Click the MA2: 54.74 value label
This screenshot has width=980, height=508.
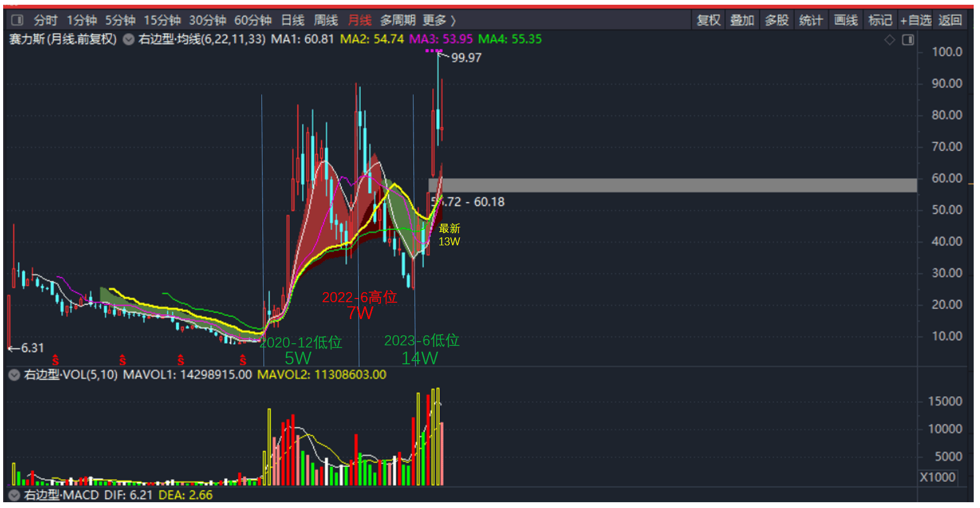(372, 39)
